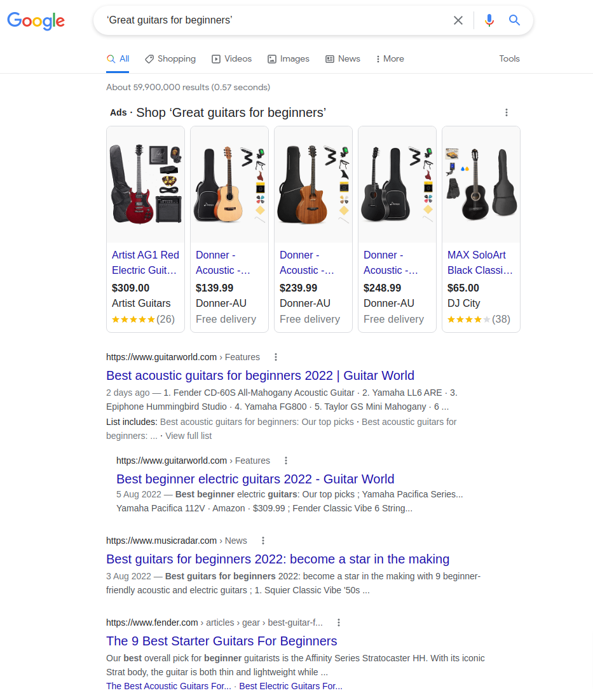This screenshot has height=700, width=593.
Task: Click the magnifying glass search icon
Action: 514,20
